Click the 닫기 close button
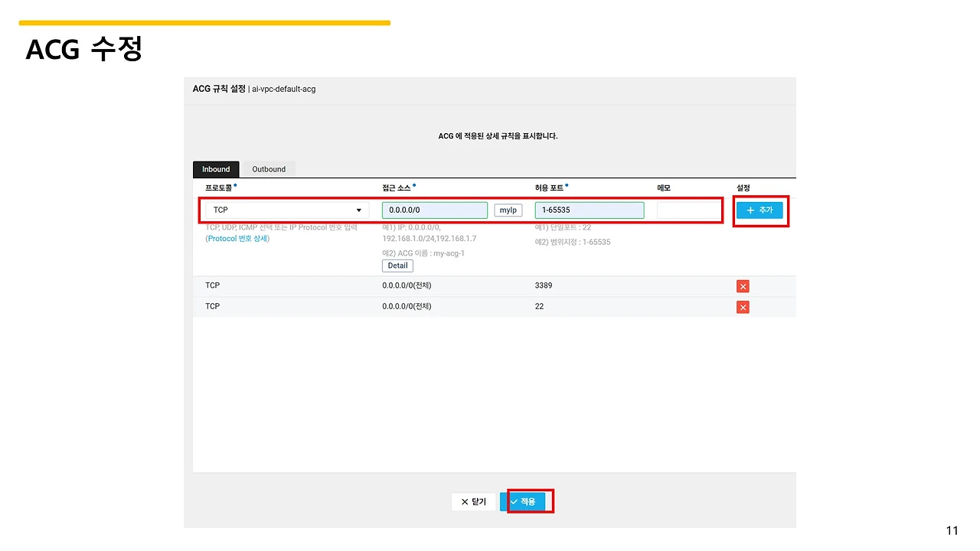The width and height of the screenshot is (980, 551). tap(473, 501)
